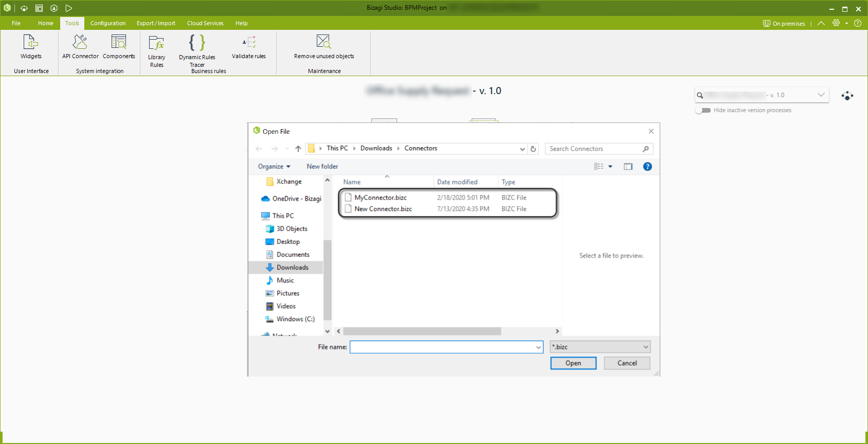The height and width of the screenshot is (444, 868).
Task: Open Dynamic Rules Tracer
Action: (x=197, y=51)
